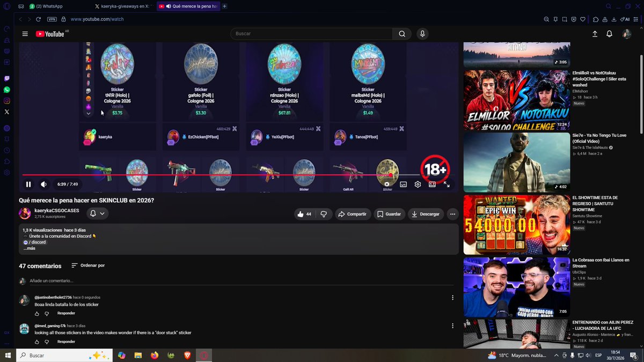Screen dimensions: 644x362
Task: Open ElmiilloR vs NotOtakuu video thumbnail
Action: coord(517,100)
